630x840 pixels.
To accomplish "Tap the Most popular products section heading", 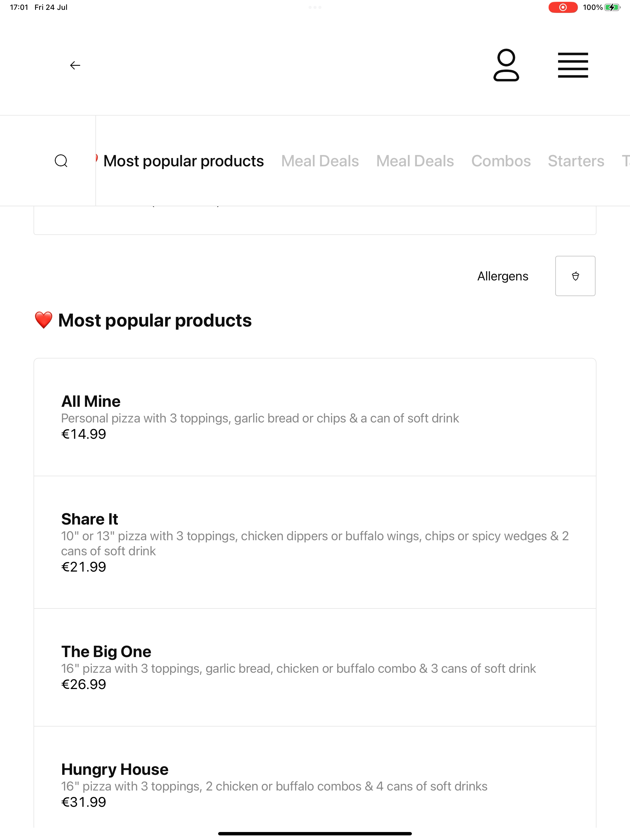I will [x=143, y=320].
